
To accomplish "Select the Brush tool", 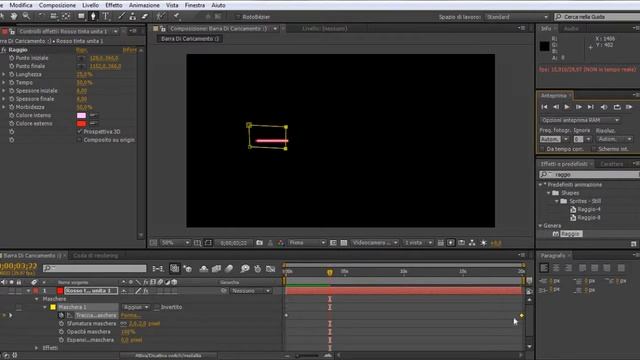I will 121,16.
